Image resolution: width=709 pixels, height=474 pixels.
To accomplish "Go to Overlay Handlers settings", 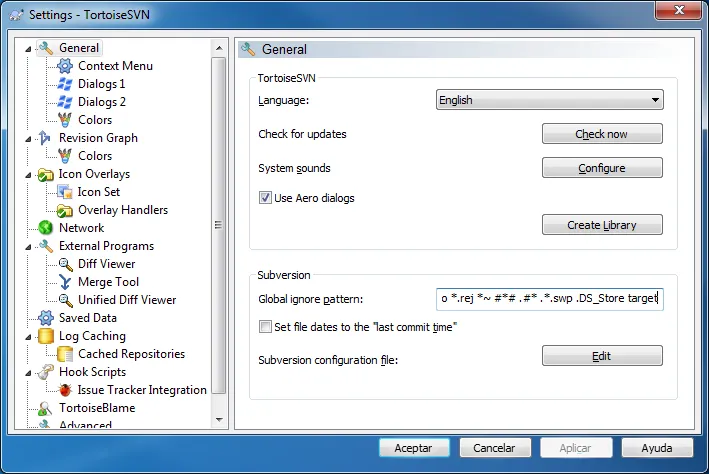I will pyautogui.click(x=123, y=210).
